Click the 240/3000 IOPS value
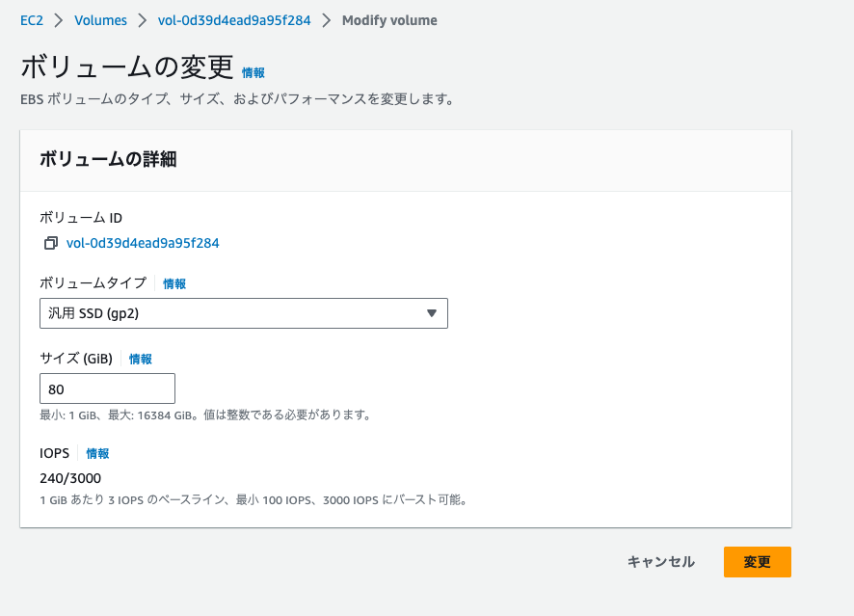The width and height of the screenshot is (854, 616). coord(70,478)
